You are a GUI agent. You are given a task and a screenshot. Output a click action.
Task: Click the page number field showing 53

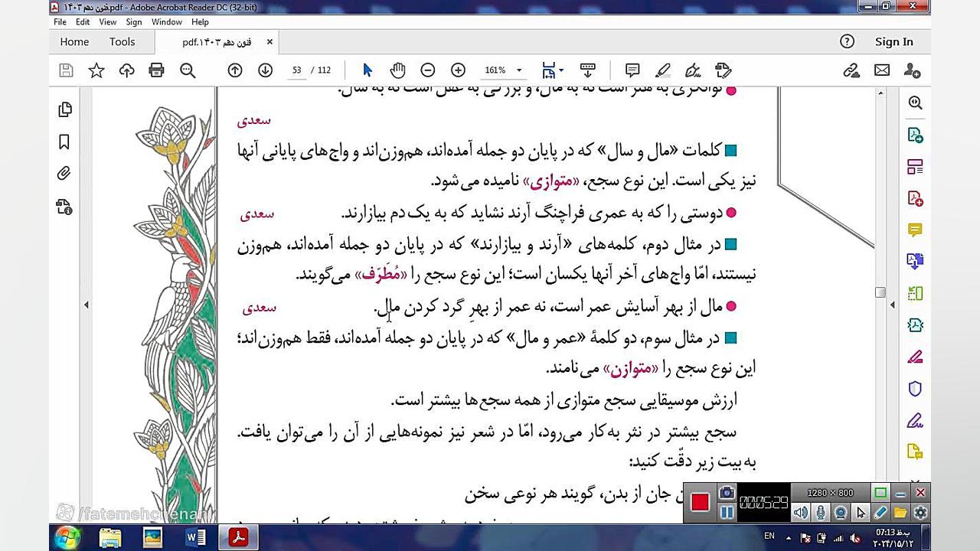click(x=297, y=70)
